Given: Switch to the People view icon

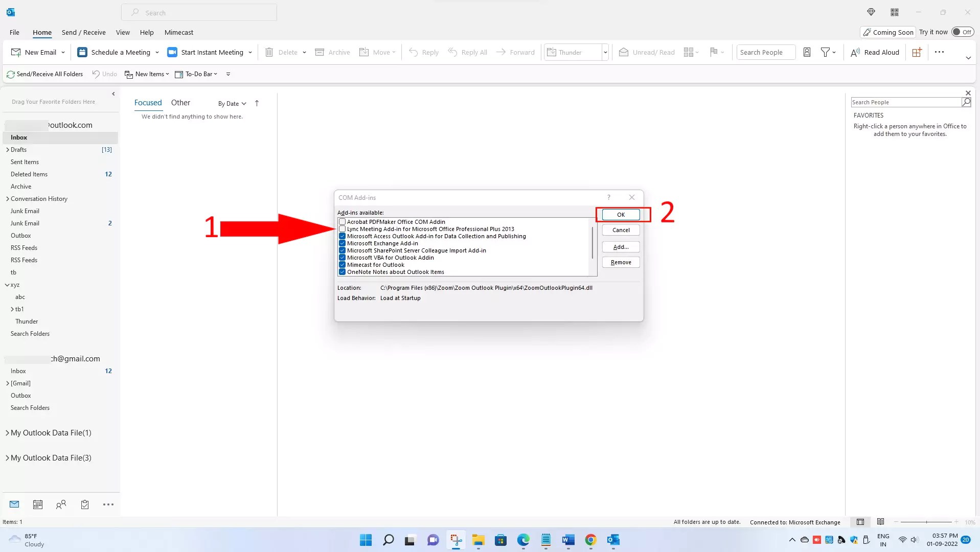Looking at the screenshot, I should (61, 504).
